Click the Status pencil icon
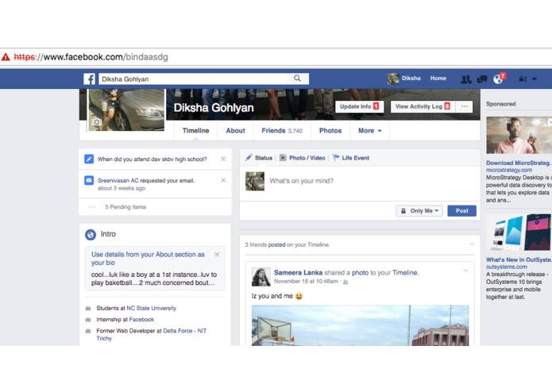 pos(249,157)
